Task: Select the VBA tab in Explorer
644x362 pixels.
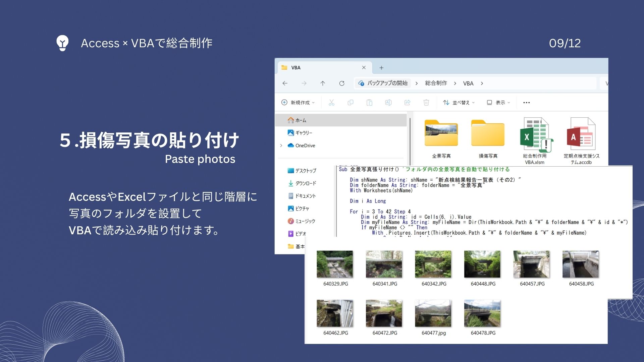Action: point(325,68)
